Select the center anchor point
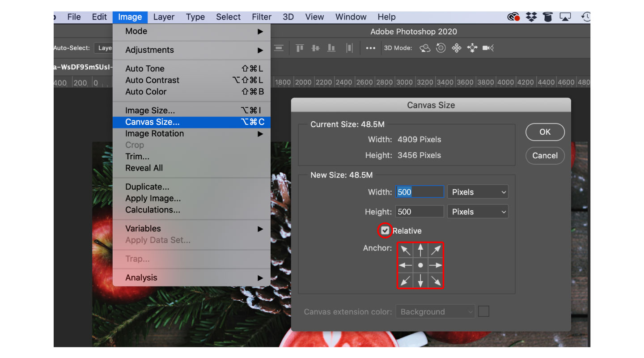This screenshot has height=358, width=644. pos(420,265)
